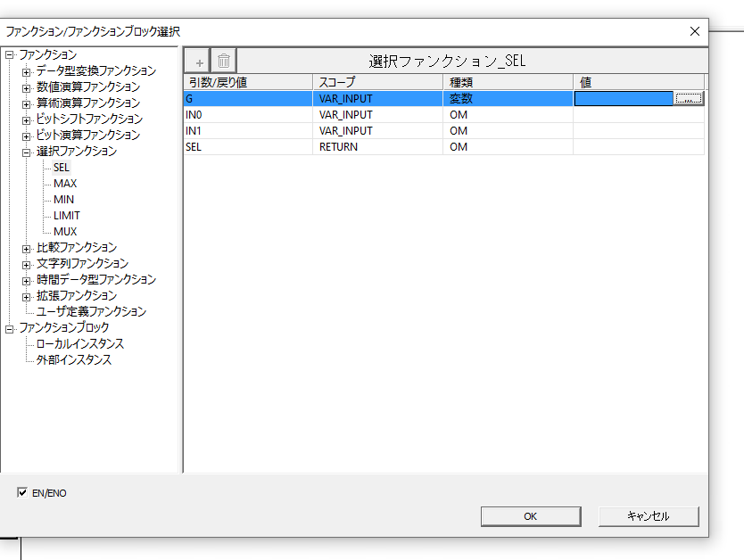Toggle the EN/ENO checkbox

tap(22, 492)
